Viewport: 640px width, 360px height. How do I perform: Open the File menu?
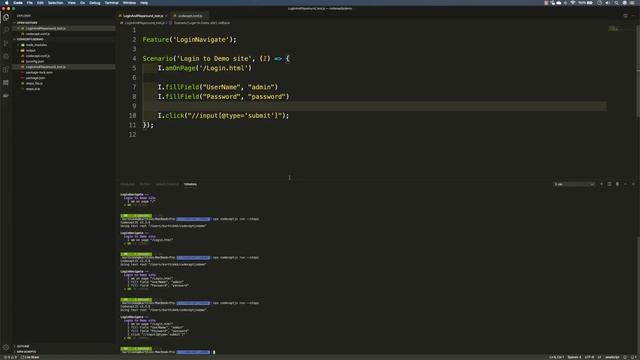coord(29,3)
